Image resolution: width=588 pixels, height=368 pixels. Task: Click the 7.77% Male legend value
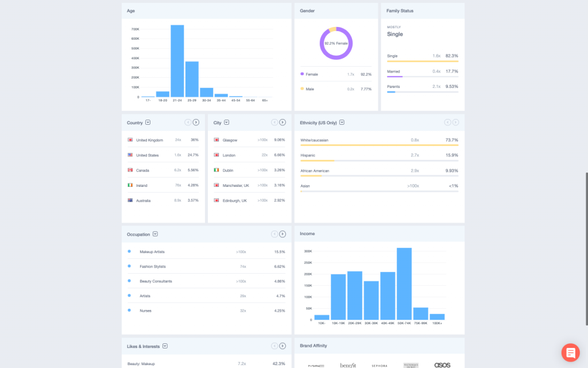pos(366,89)
